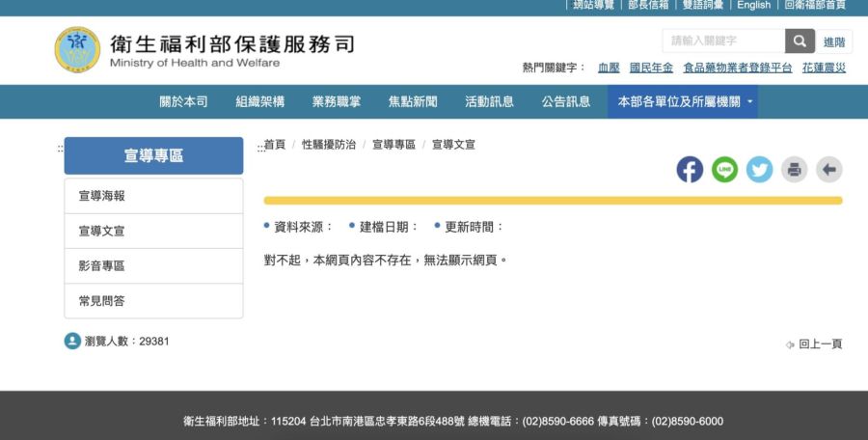Viewport: 868px width, 440px height.
Task: Go to 宣導專區 in the breadcrumb
Action: pyautogui.click(x=393, y=145)
